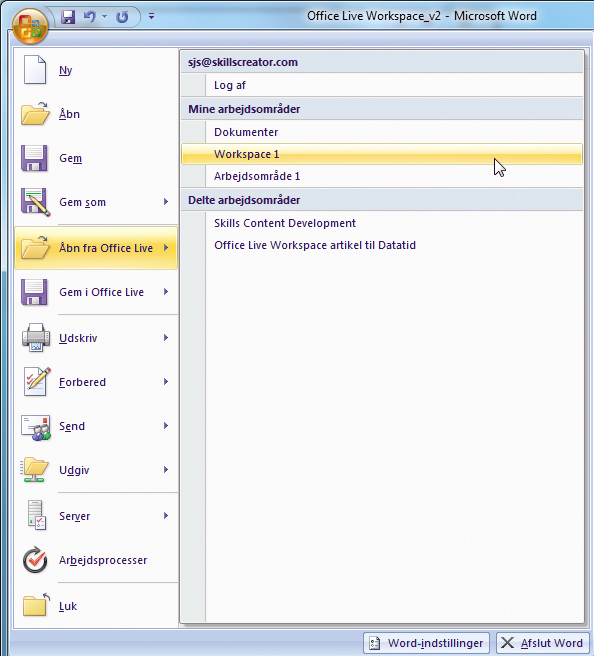Expand the Gem som submenu arrow
The height and width of the screenshot is (656, 594).
pyautogui.click(x=166, y=202)
